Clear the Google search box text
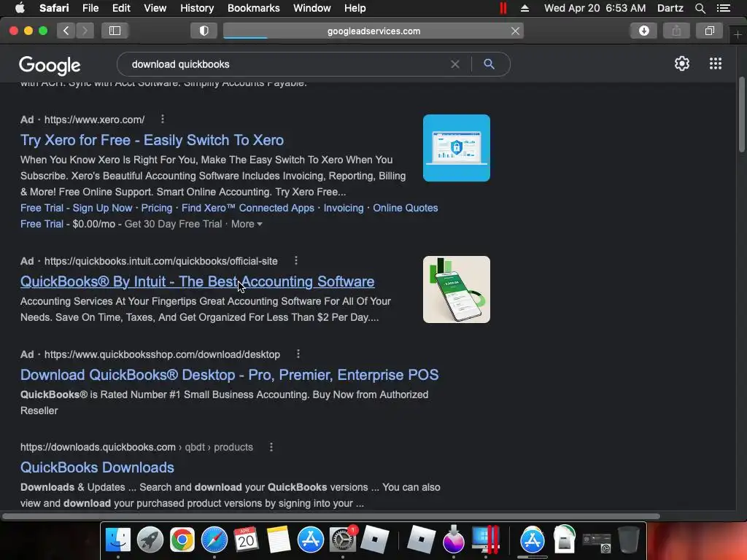This screenshot has height=560, width=747. [455, 64]
